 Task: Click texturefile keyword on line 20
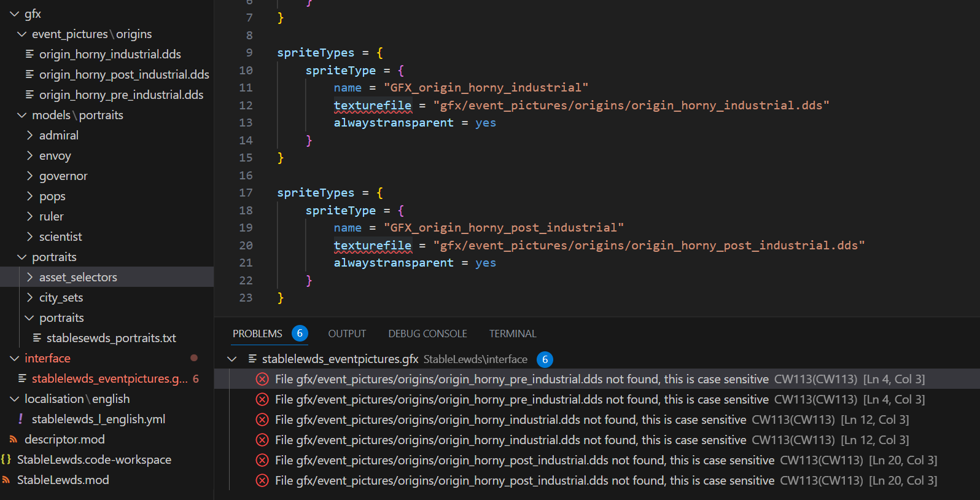[x=373, y=245]
